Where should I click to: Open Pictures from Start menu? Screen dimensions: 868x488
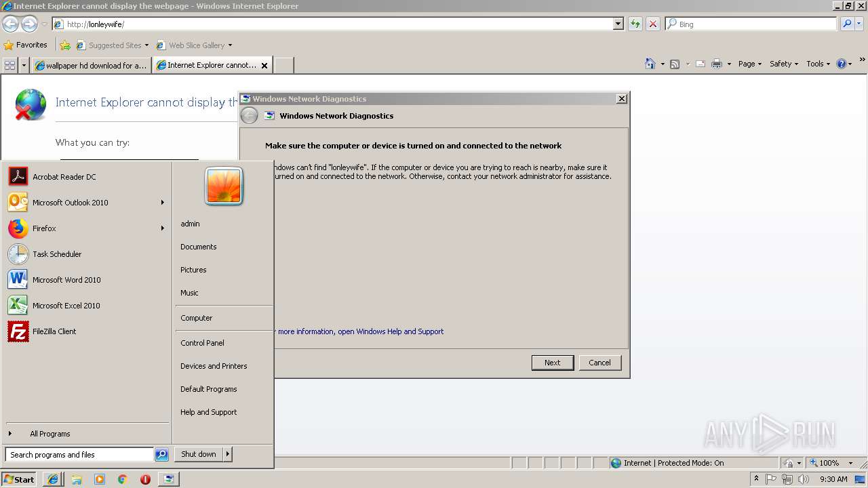point(193,270)
